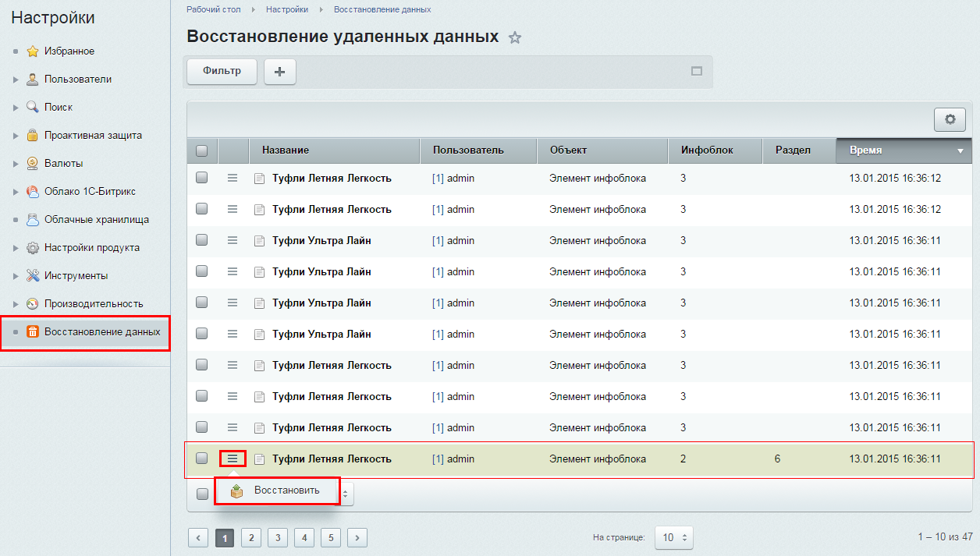Check the first Туфли Ультра Лайн row checkbox
Image resolution: width=980 pixels, height=556 pixels.
pyautogui.click(x=202, y=240)
